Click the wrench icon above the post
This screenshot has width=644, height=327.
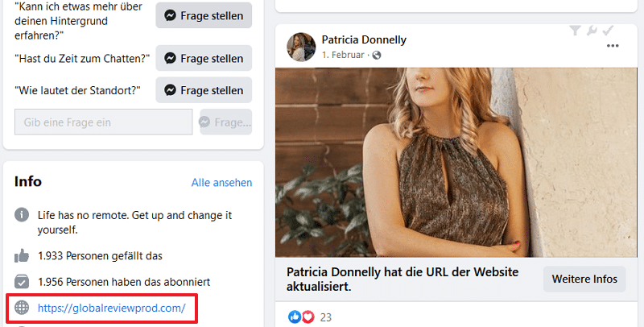[592, 31]
